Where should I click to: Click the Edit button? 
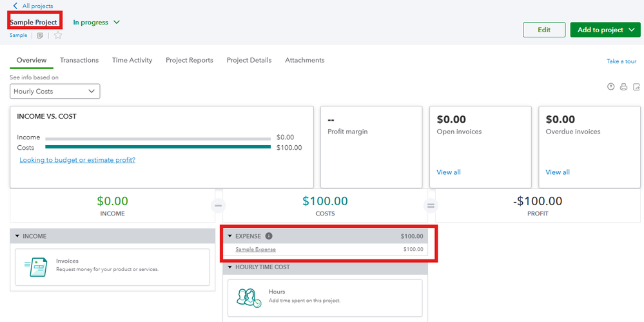[x=544, y=30]
